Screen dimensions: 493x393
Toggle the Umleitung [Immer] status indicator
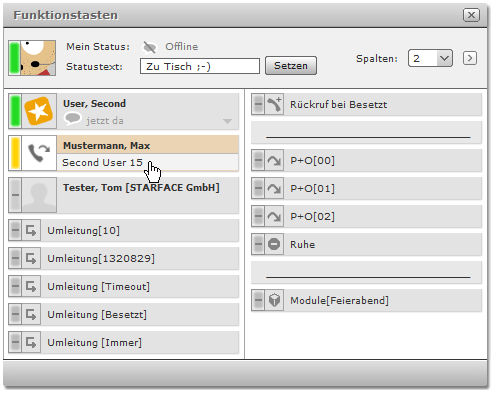click(x=15, y=342)
